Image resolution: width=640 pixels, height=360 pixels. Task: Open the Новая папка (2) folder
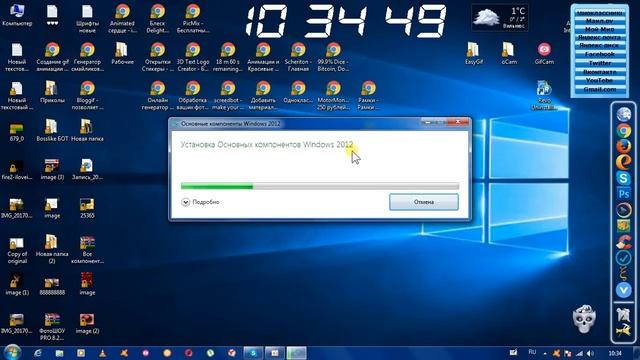point(52,249)
